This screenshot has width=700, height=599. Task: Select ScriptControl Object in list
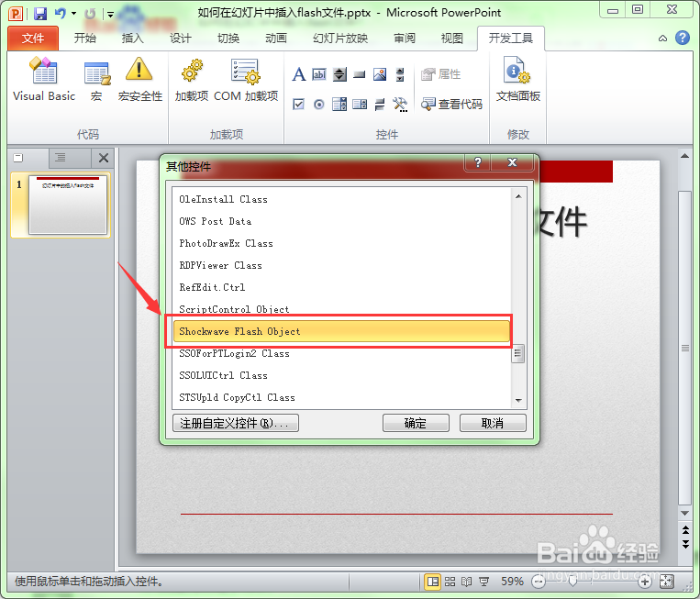341,309
